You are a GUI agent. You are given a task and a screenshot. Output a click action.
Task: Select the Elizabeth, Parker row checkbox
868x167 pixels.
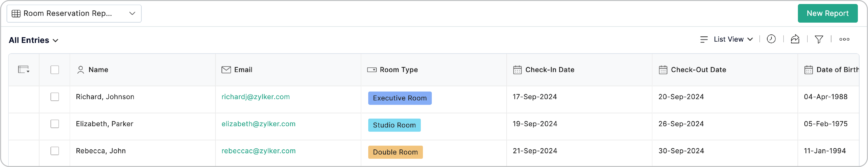coord(55,124)
